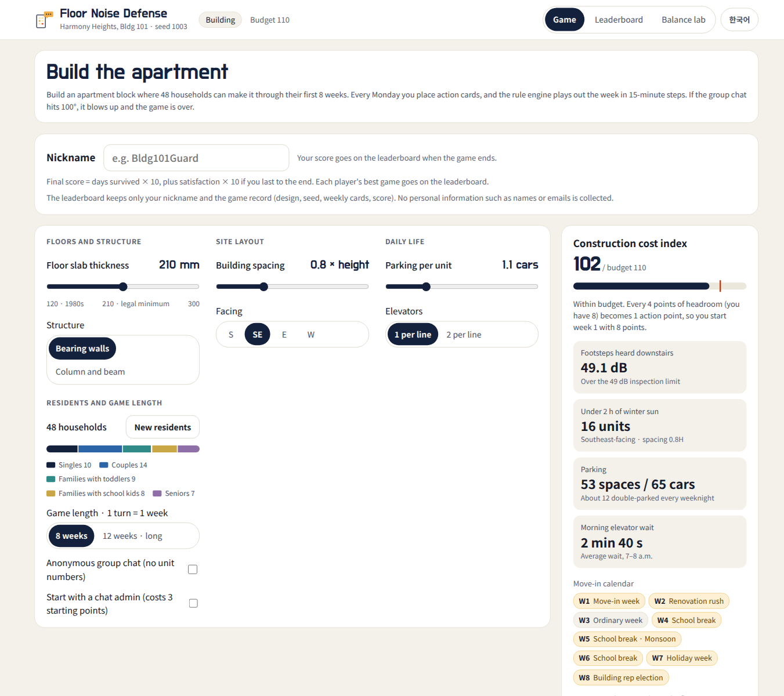Tick the start with chat admin checkbox

(193, 603)
